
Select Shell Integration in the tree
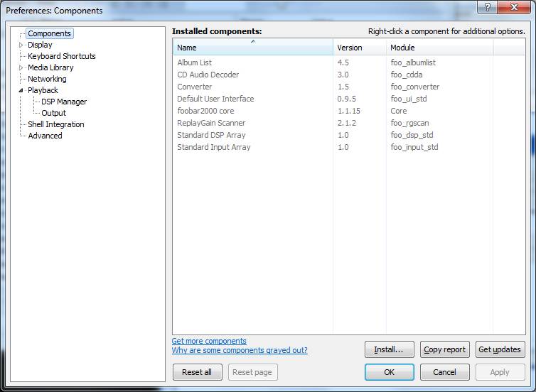click(x=55, y=124)
